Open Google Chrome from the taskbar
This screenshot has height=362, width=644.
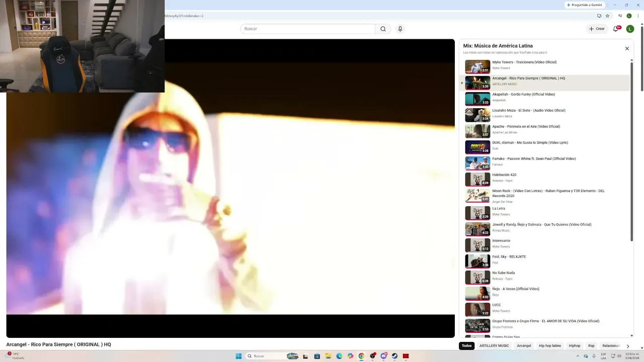point(361,356)
